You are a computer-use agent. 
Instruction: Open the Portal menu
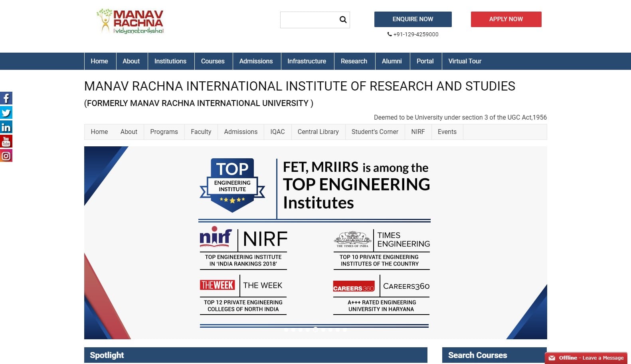point(425,61)
